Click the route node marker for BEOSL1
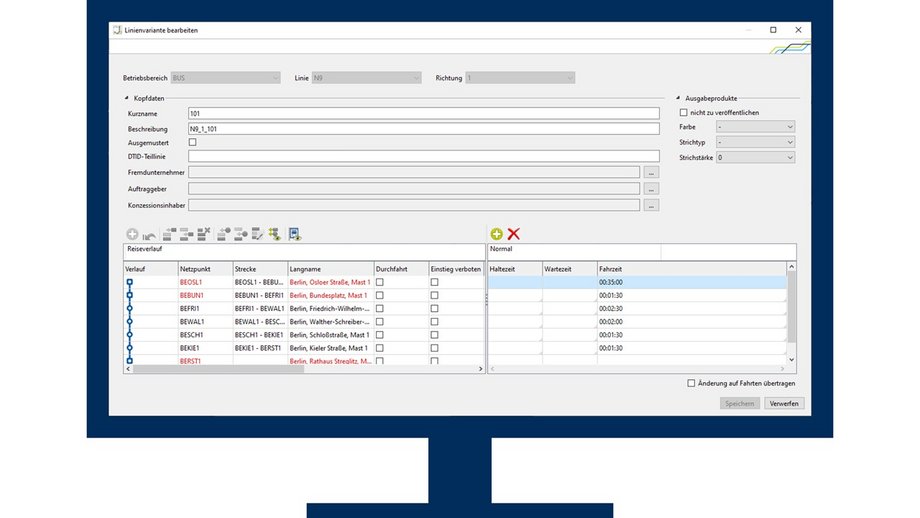Screen dimensions: 920x518 tap(129, 283)
